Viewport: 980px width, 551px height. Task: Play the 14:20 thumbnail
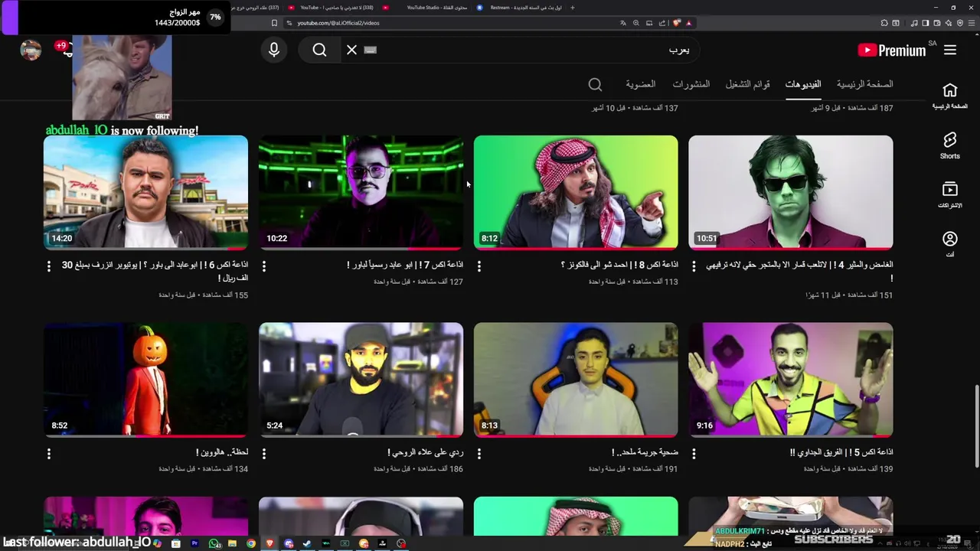pyautogui.click(x=145, y=192)
